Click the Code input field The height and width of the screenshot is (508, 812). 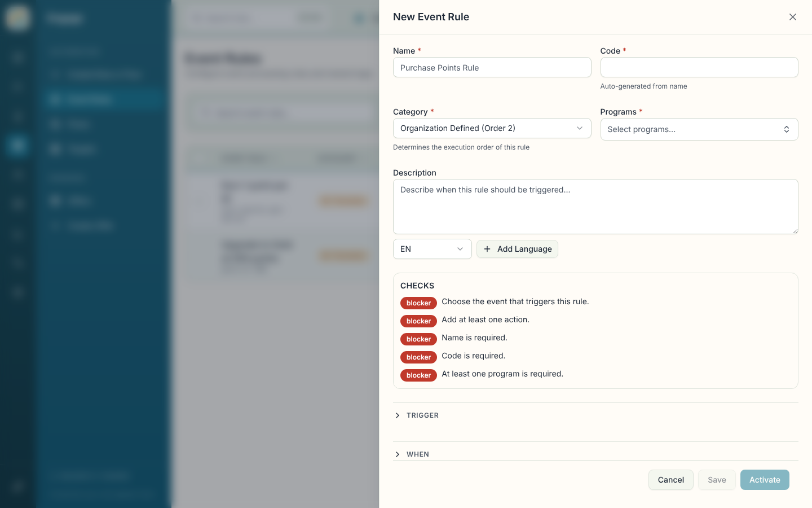[699, 67]
